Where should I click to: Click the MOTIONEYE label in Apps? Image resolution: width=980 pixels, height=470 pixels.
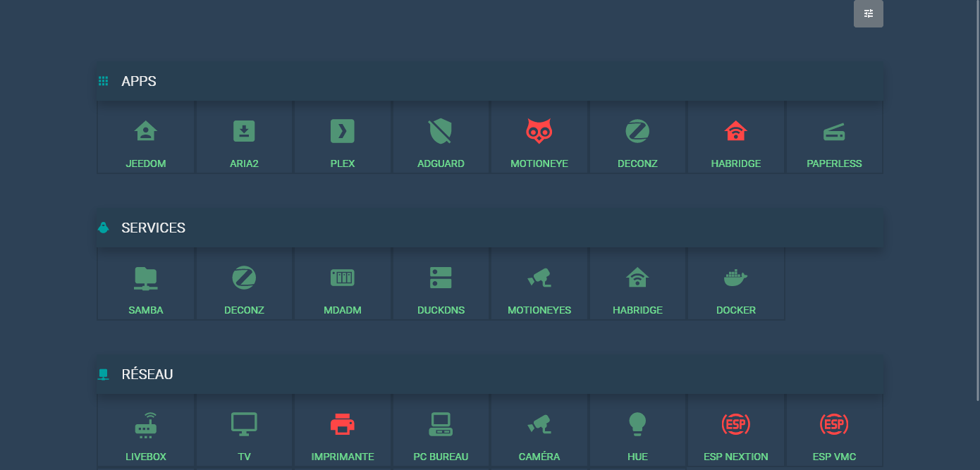(539, 163)
